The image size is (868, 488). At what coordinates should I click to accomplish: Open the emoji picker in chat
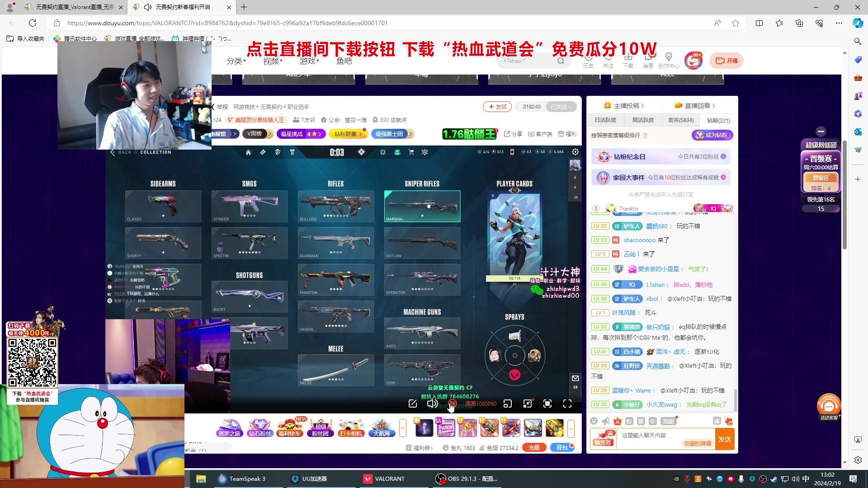click(x=594, y=421)
